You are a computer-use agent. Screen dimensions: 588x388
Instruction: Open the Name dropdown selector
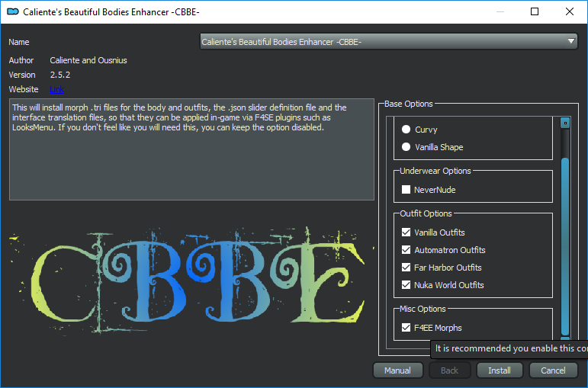[389, 42]
